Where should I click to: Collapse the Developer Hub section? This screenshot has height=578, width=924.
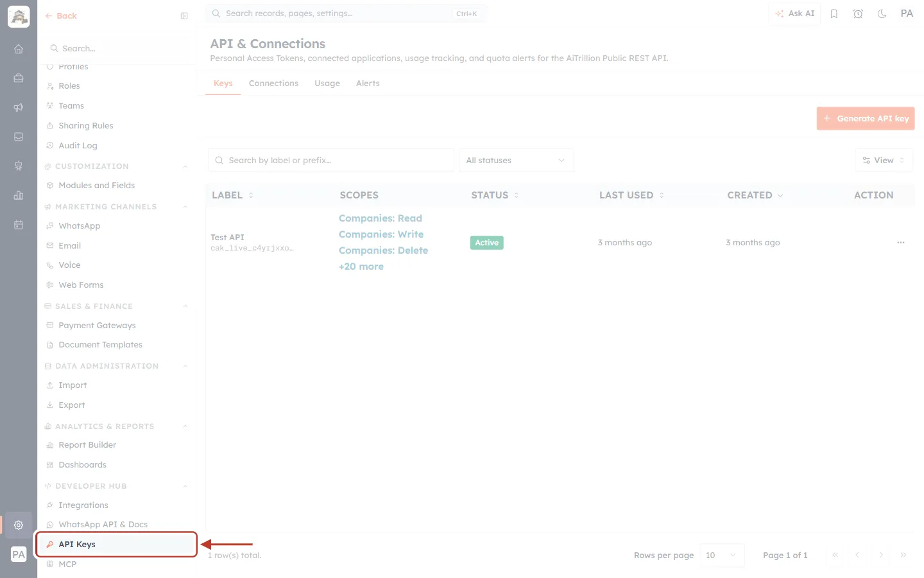click(x=185, y=486)
